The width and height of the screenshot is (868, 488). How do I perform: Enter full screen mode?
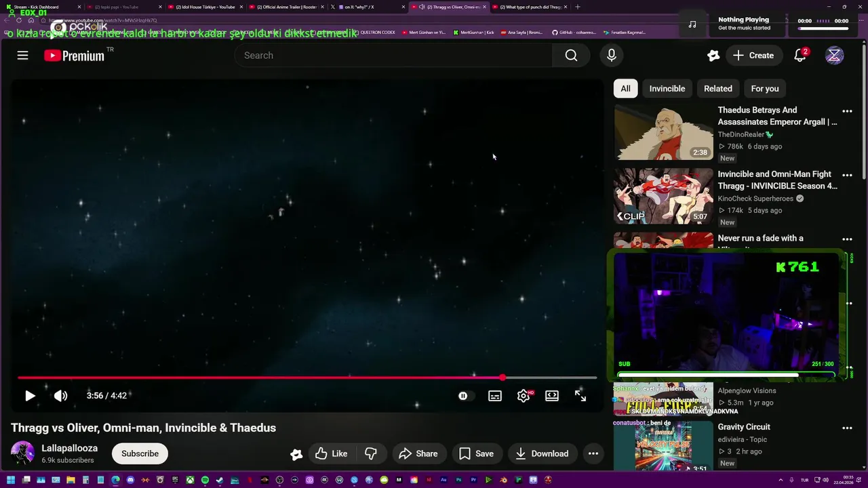coord(580,396)
